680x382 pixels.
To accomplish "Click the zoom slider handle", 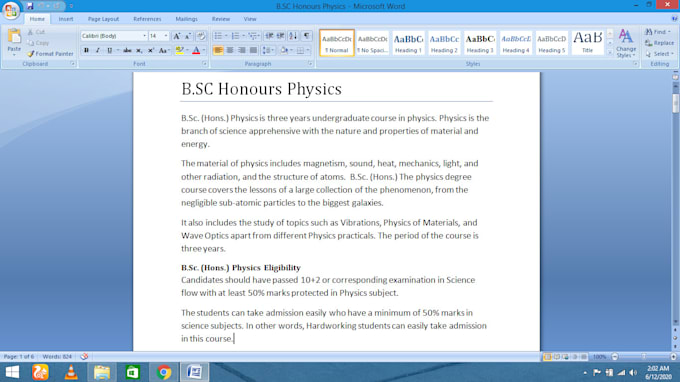I will [x=644, y=357].
